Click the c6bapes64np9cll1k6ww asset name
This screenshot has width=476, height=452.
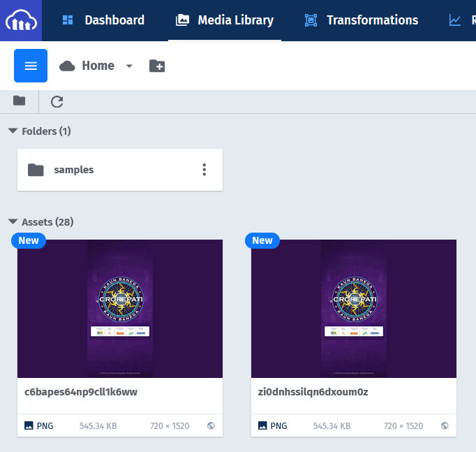(x=81, y=392)
